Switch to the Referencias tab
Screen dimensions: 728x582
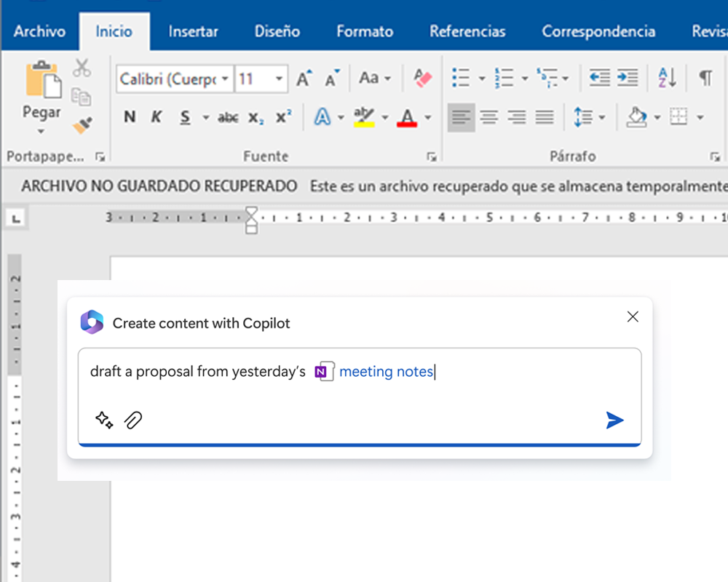click(467, 31)
